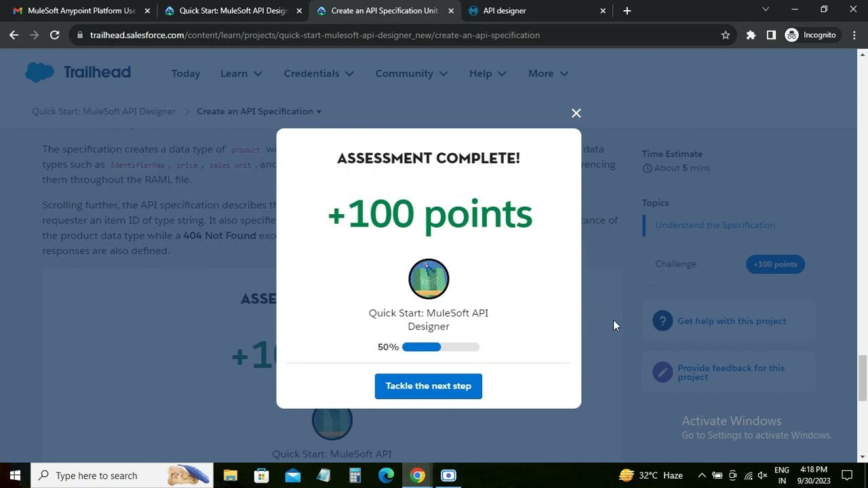Open the browser Extensions puzzle icon

[x=751, y=35]
